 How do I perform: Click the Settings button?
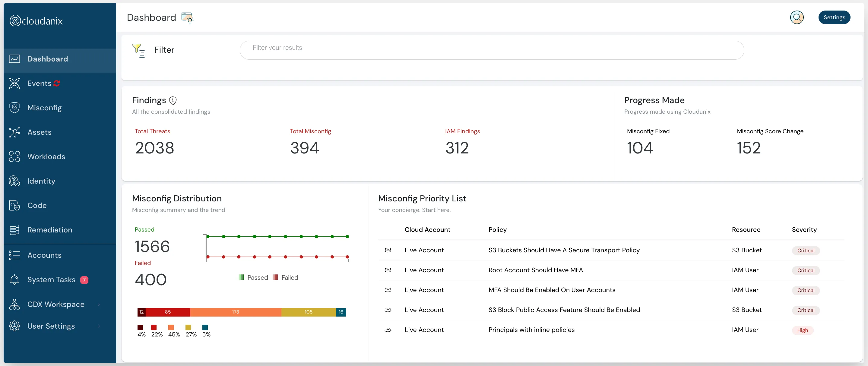[834, 17]
